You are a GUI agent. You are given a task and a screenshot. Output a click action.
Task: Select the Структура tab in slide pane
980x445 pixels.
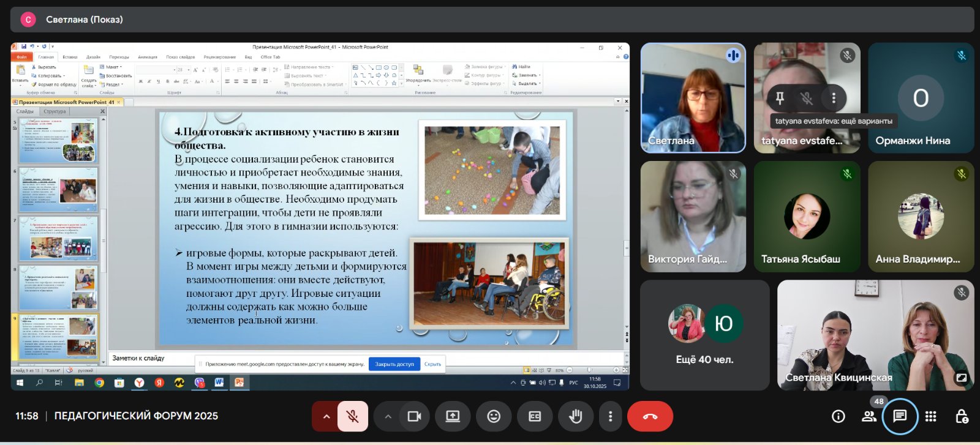tap(55, 111)
